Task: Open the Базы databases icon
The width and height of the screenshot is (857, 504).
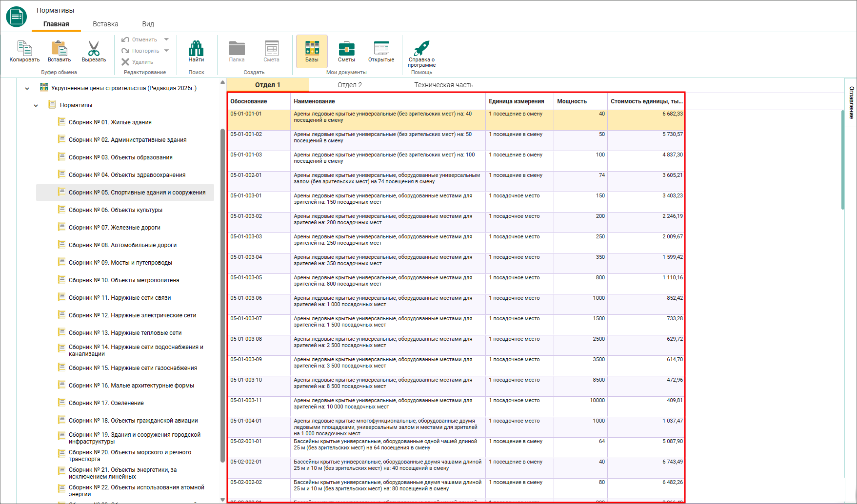Action: pyautogui.click(x=312, y=48)
